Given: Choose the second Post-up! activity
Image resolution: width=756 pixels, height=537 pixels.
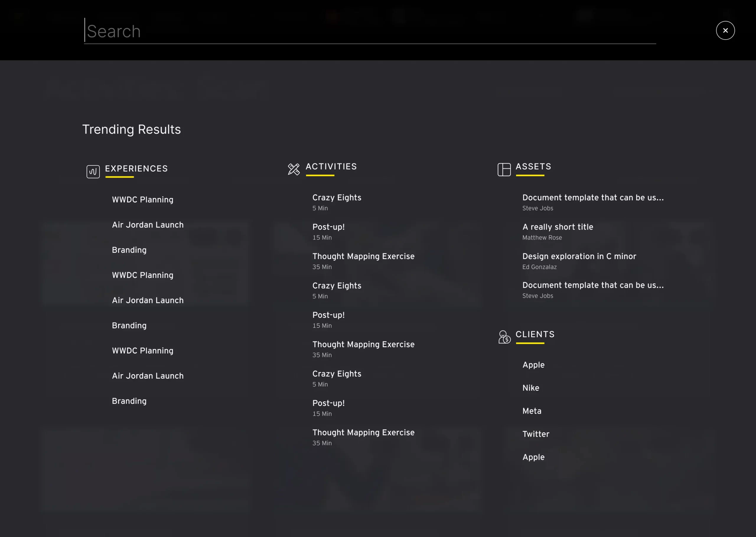Looking at the screenshot, I should tap(329, 315).
